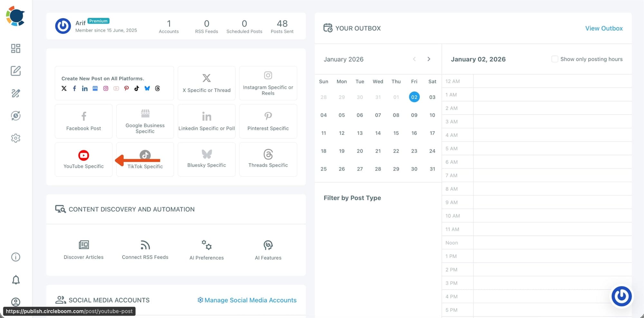
Task: Enable Show only posting hours checkbox
Action: 554,59
